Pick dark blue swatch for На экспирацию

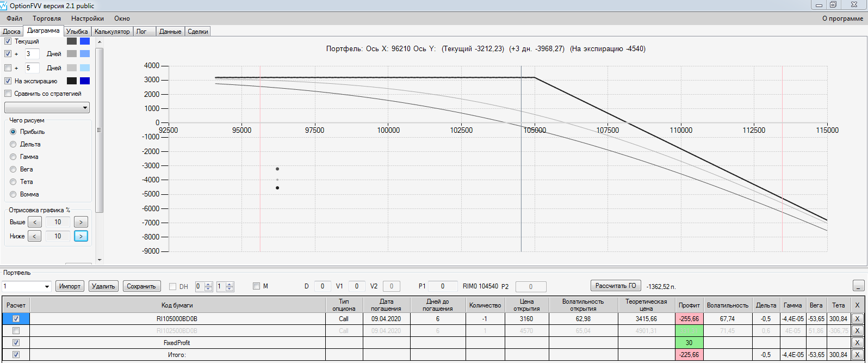coord(85,81)
